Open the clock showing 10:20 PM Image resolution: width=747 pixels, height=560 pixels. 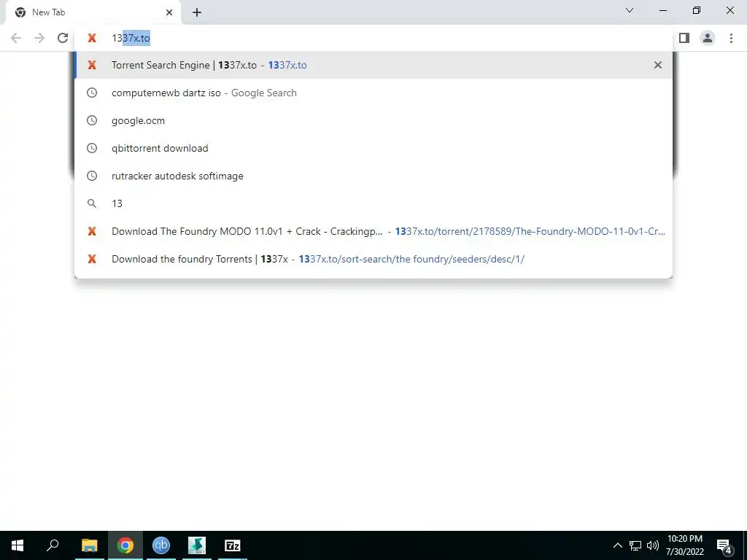pyautogui.click(x=685, y=545)
